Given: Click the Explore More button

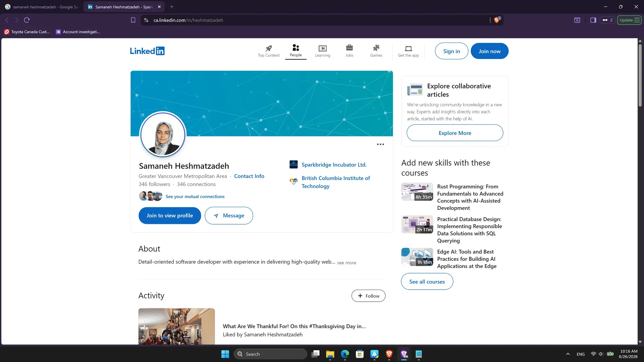Looking at the screenshot, I should click(x=455, y=133).
